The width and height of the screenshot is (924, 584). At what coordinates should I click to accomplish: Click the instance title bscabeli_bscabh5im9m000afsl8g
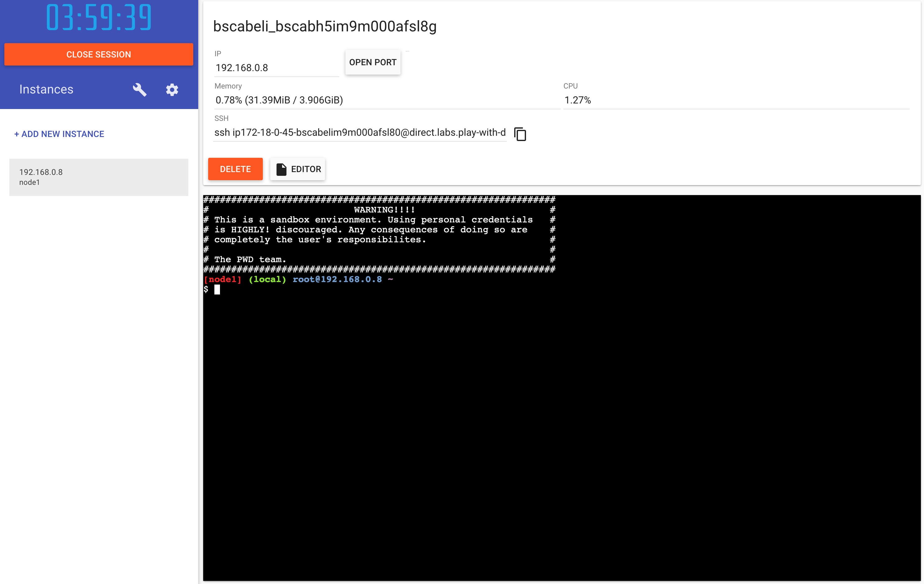[325, 26]
